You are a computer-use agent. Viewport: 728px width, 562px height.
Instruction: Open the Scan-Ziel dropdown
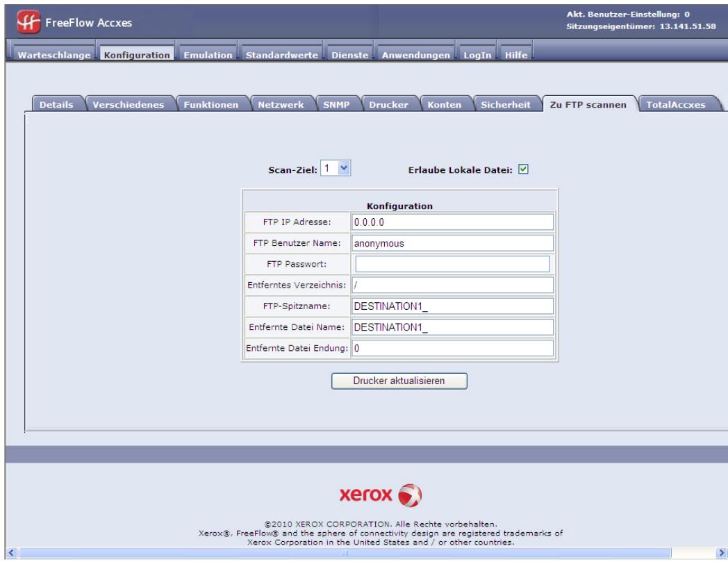pos(336,168)
